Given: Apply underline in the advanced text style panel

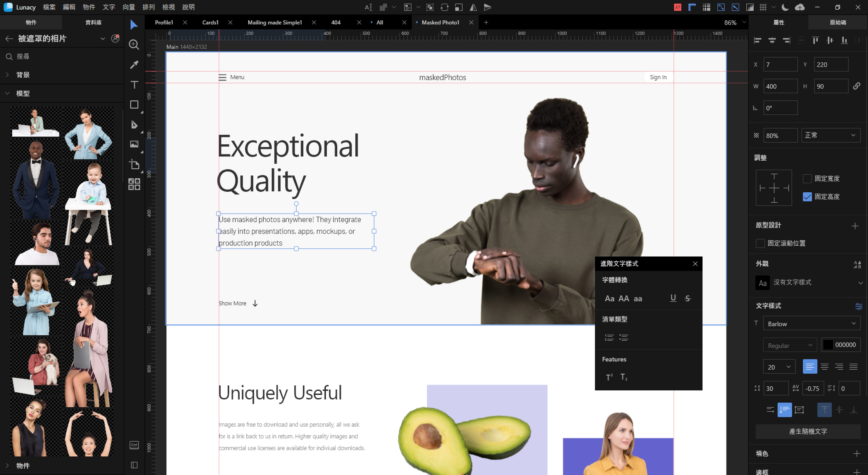Looking at the screenshot, I should pyautogui.click(x=673, y=298).
